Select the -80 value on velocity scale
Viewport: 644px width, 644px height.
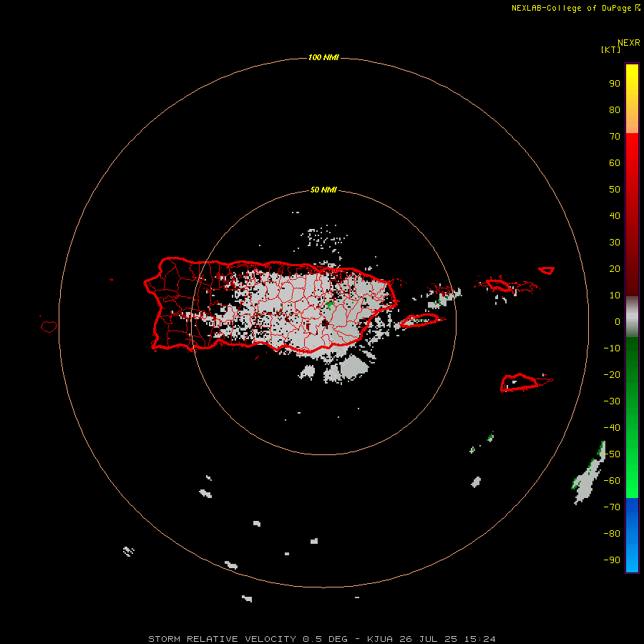(612, 534)
